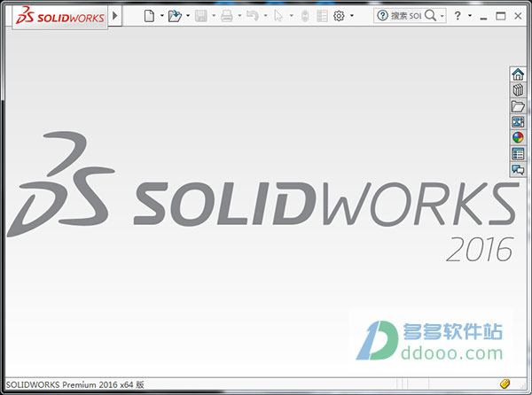Open the Options gear icon
Screen dimensions: 532x395
339,16
